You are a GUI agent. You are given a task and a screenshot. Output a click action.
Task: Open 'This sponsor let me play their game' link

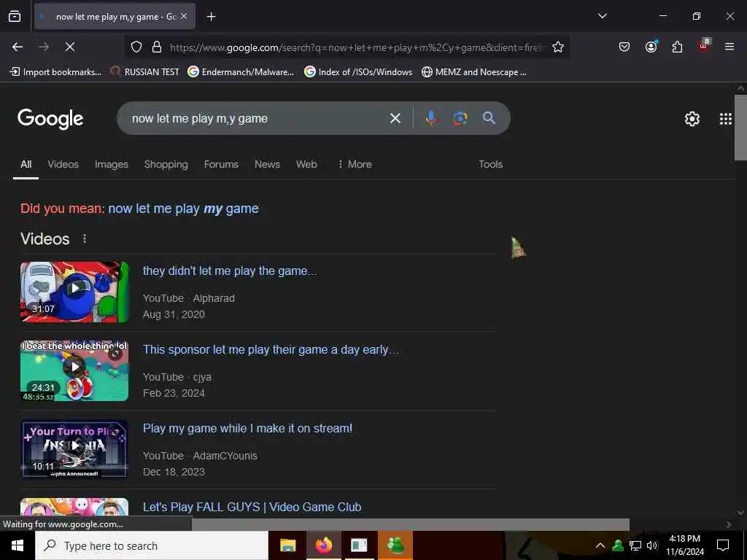pos(271,349)
